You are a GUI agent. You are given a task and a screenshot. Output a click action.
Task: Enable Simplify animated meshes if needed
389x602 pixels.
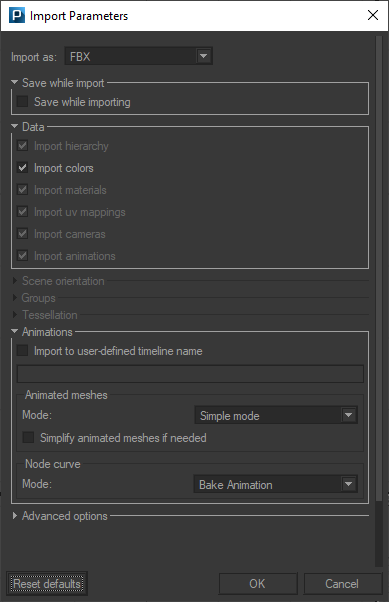click(x=28, y=438)
